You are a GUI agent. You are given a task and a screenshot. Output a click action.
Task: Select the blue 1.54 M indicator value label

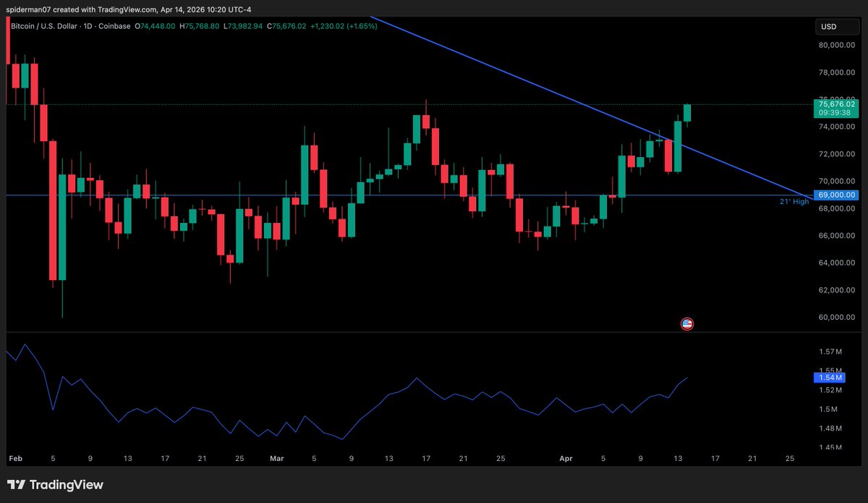tap(828, 377)
